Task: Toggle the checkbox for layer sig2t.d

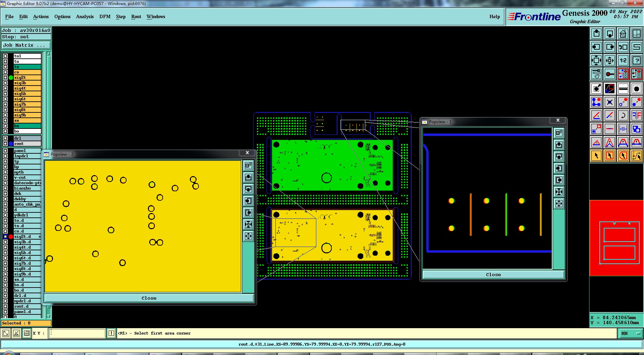Action: [5, 237]
